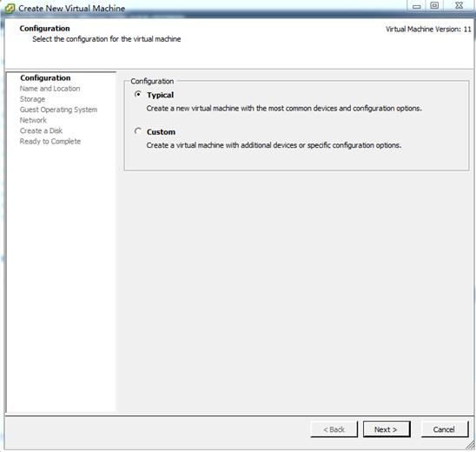476x452 pixels.
Task: Select the Typical configuration radio button
Action: click(x=138, y=94)
